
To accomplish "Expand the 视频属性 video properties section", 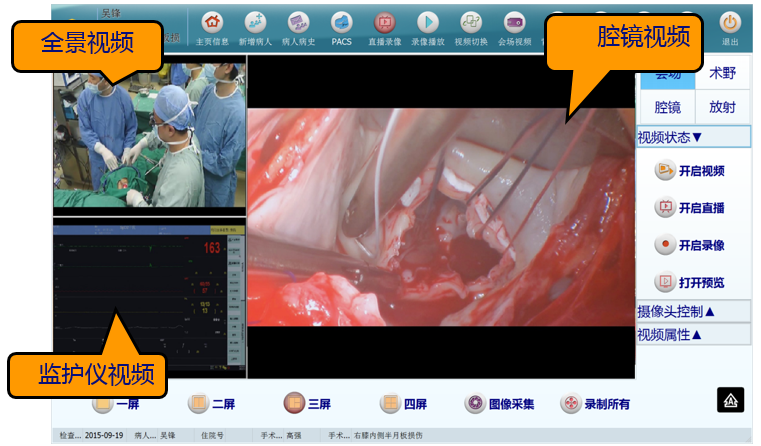I will pyautogui.click(x=692, y=334).
